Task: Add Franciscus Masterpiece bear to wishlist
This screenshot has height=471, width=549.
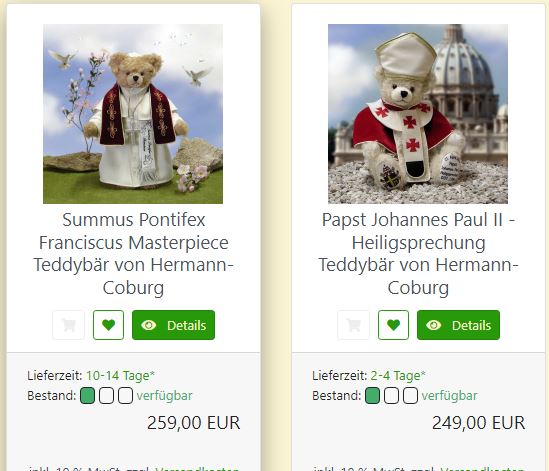Action: tap(109, 325)
